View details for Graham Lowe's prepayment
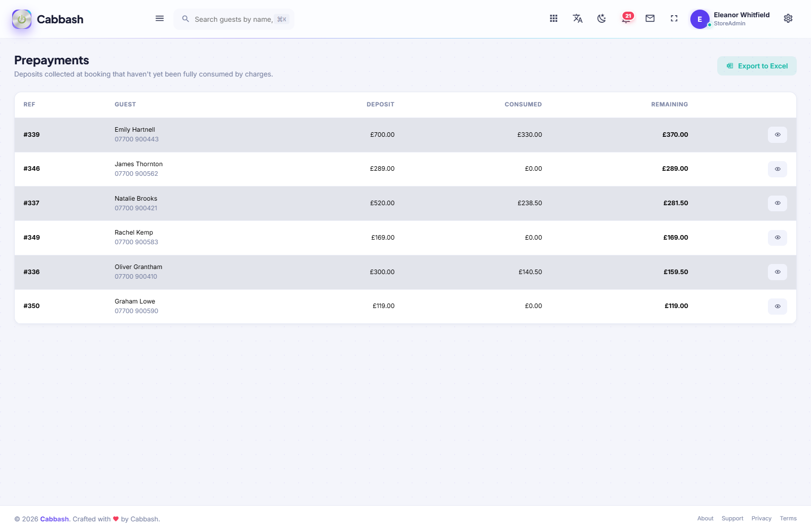The height and width of the screenshot is (532, 811). tap(777, 306)
